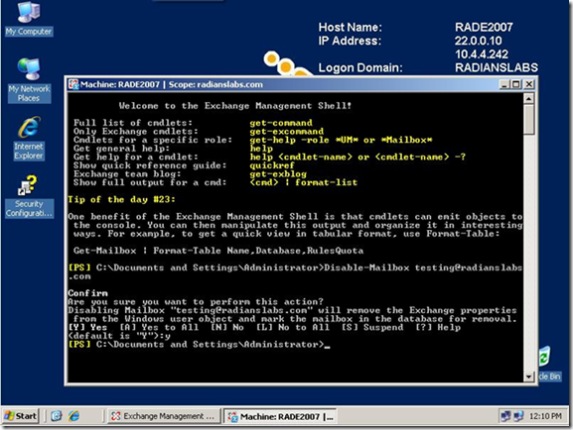
Task: Show desktop via quick launch icon
Action: pyautogui.click(x=56, y=416)
